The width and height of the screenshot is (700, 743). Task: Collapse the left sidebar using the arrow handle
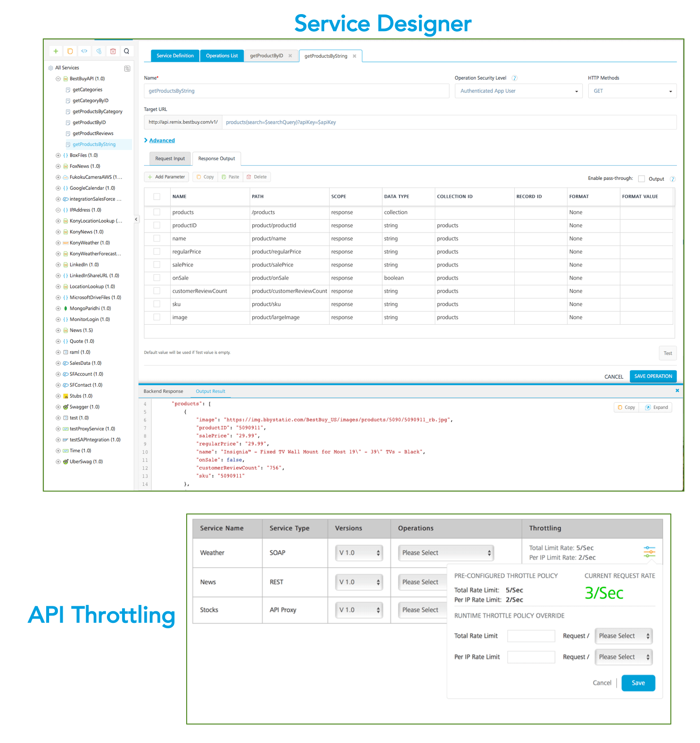click(136, 219)
